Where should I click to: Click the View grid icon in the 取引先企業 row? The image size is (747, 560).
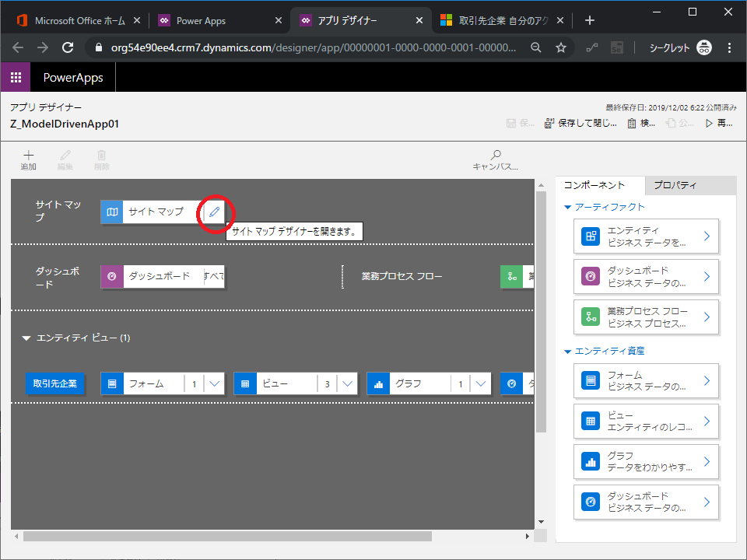click(245, 383)
